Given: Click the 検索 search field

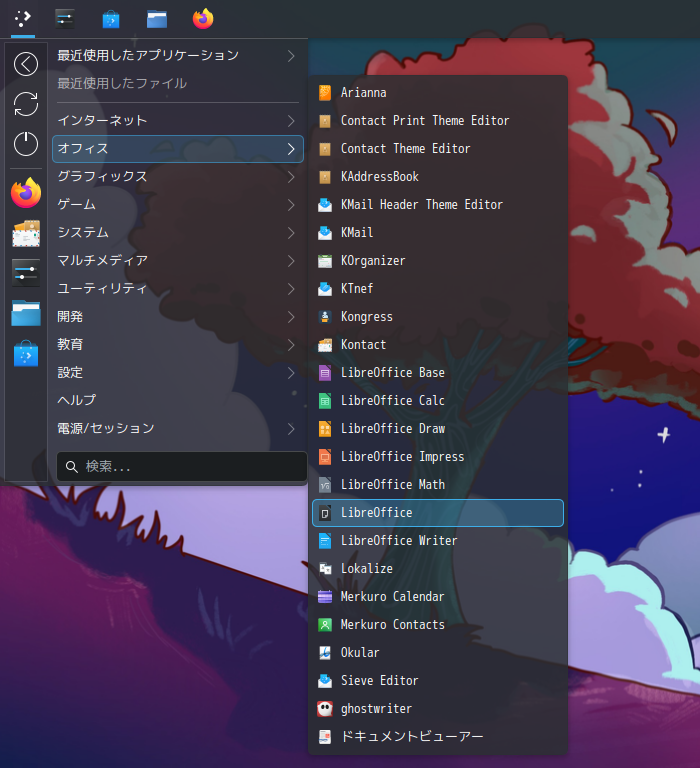Looking at the screenshot, I should [182, 466].
